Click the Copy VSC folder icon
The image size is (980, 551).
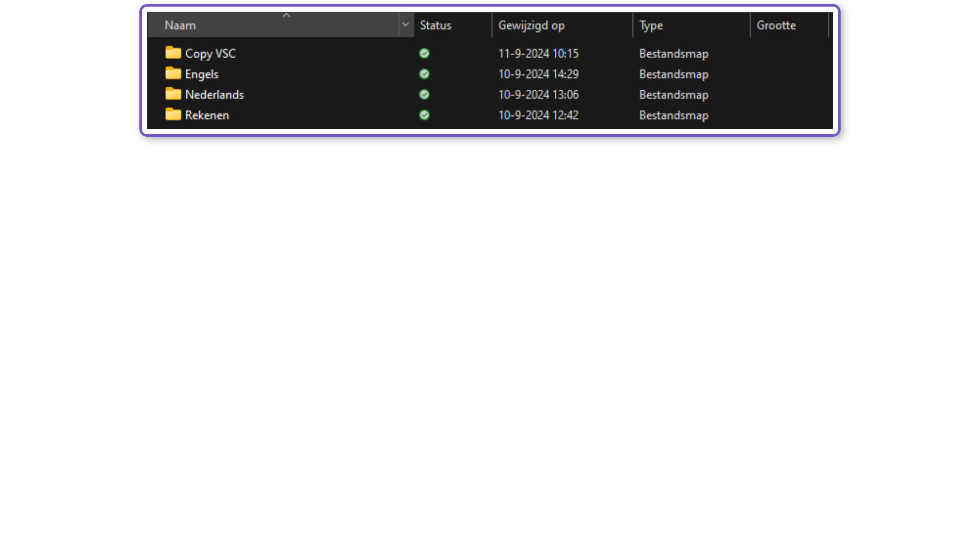coord(173,53)
